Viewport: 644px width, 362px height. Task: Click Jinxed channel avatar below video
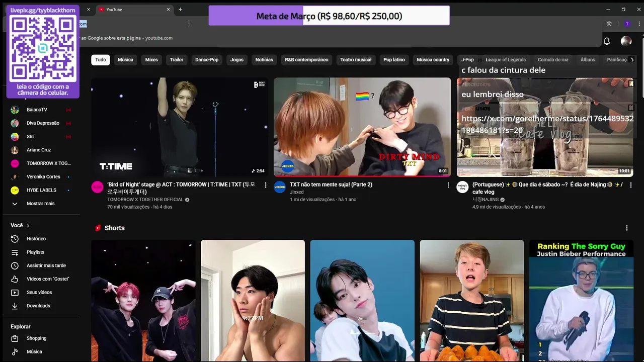pos(280,188)
